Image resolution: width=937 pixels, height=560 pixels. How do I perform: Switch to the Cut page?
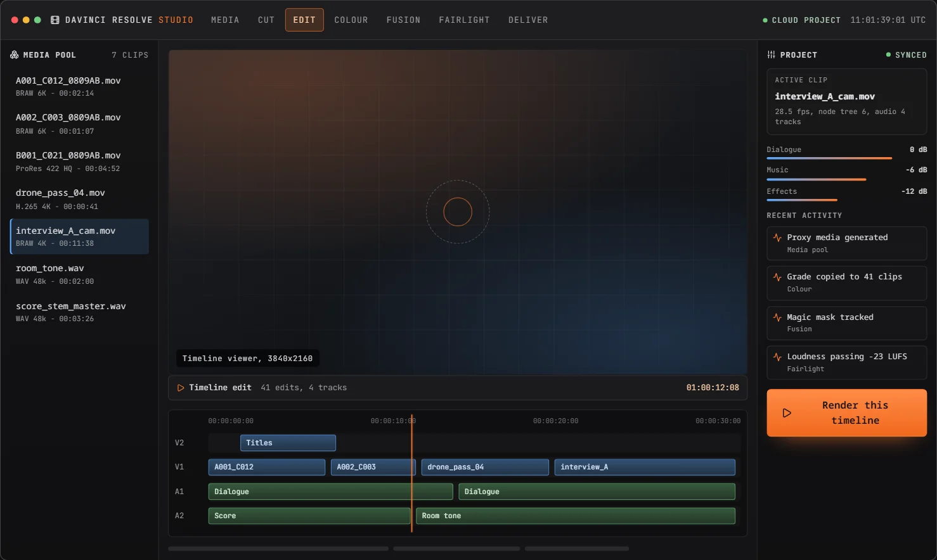[266, 20]
